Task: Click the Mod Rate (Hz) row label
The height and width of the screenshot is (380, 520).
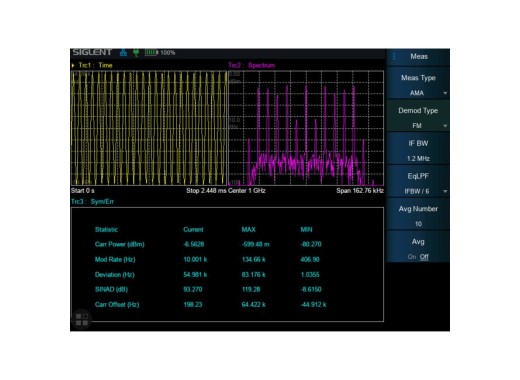Action: (x=115, y=259)
